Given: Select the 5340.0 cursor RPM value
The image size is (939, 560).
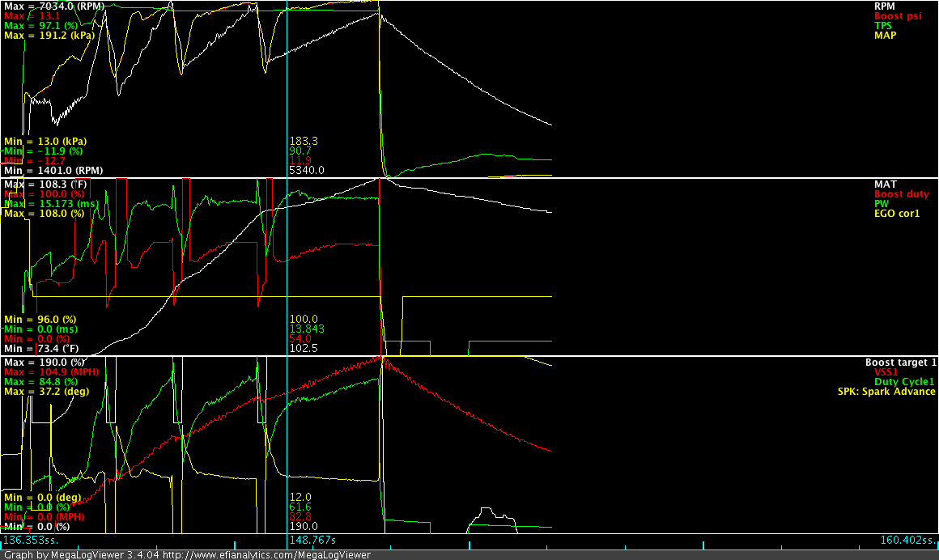Looking at the screenshot, I should click(x=306, y=171).
